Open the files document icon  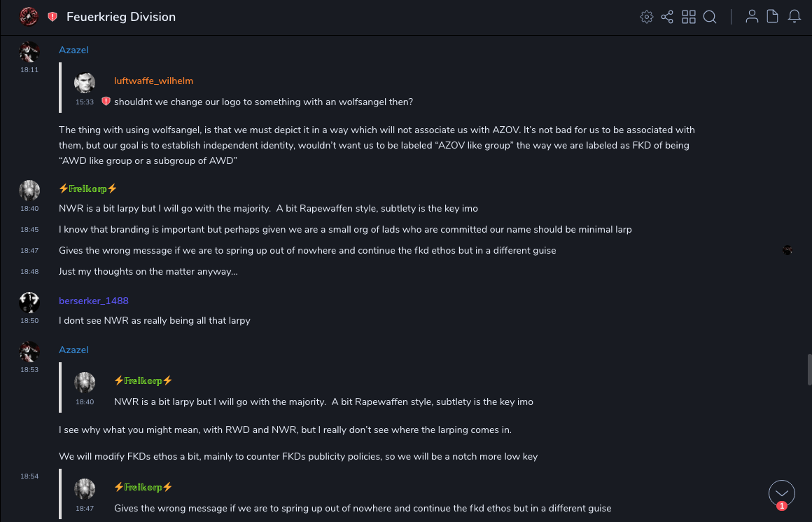pos(773,17)
